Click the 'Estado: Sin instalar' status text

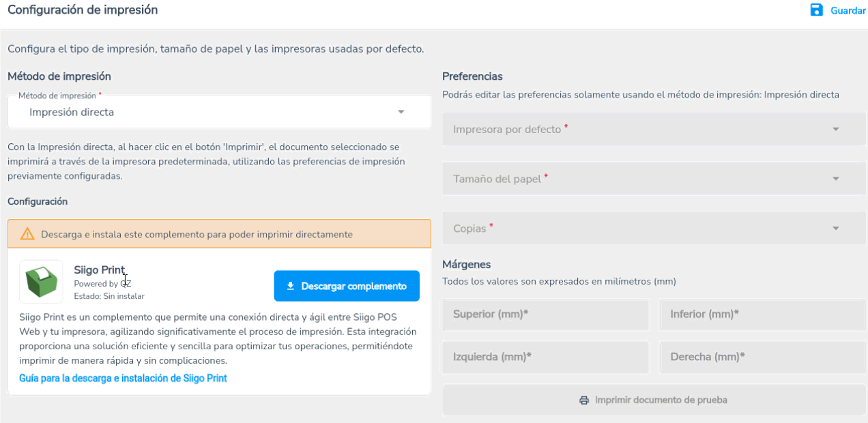109,296
